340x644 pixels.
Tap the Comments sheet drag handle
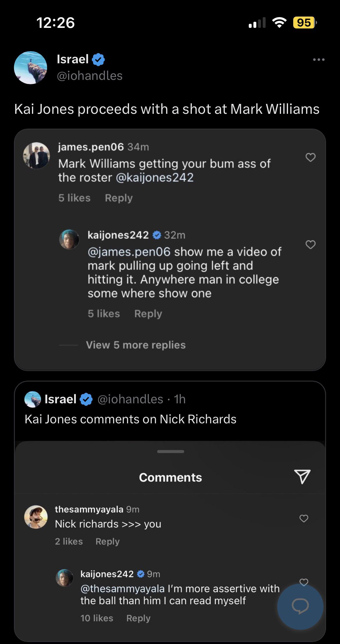170,451
